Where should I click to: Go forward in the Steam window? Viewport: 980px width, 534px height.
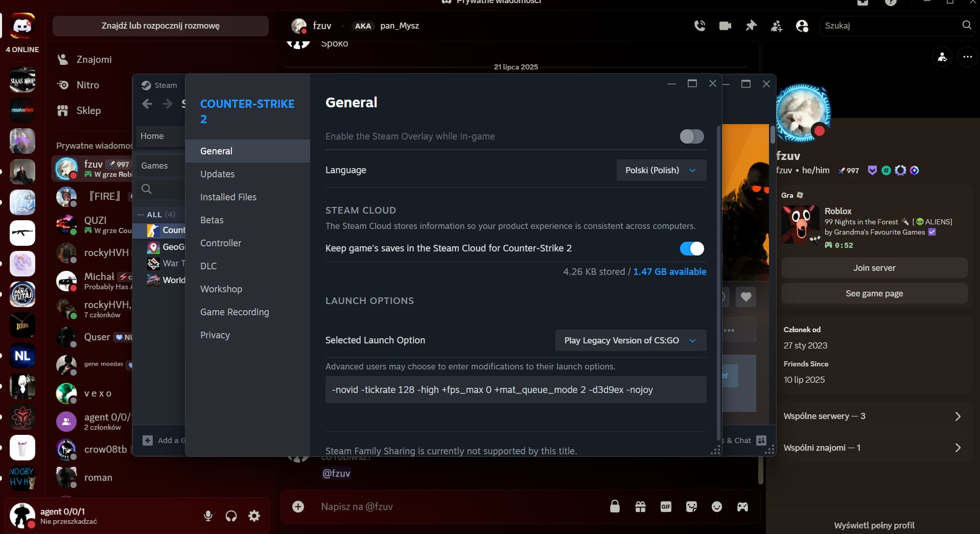(x=167, y=104)
